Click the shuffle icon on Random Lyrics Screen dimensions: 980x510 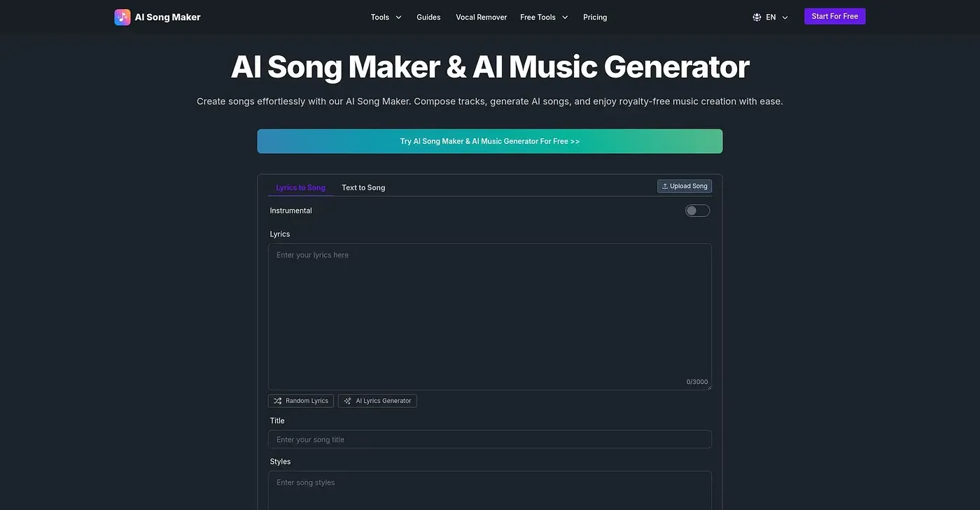pos(278,401)
